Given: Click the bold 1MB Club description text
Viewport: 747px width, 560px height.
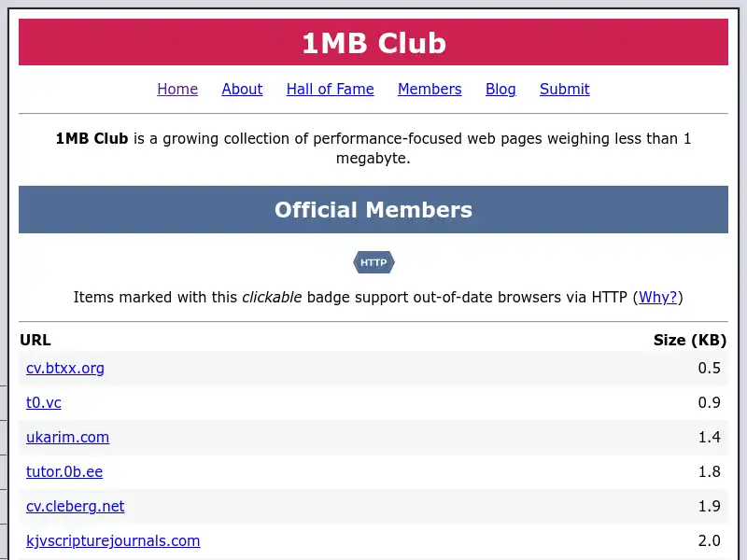Looking at the screenshot, I should pos(92,138).
